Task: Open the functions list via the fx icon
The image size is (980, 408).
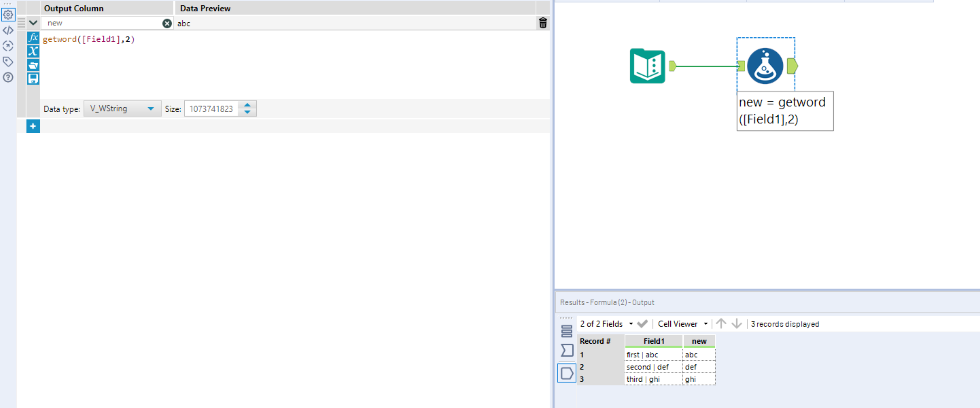Action: 33,38
